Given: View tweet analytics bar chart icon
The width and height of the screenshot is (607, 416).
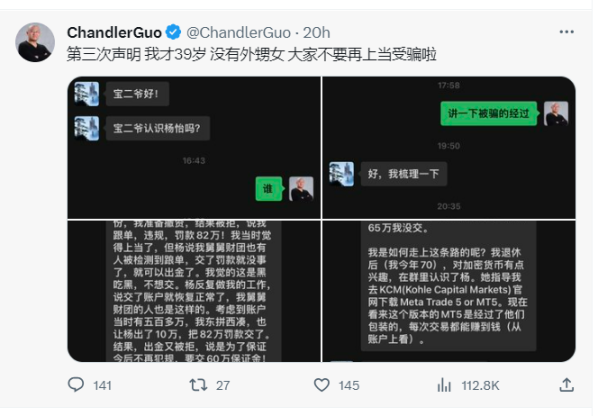Looking at the screenshot, I should (x=444, y=385).
